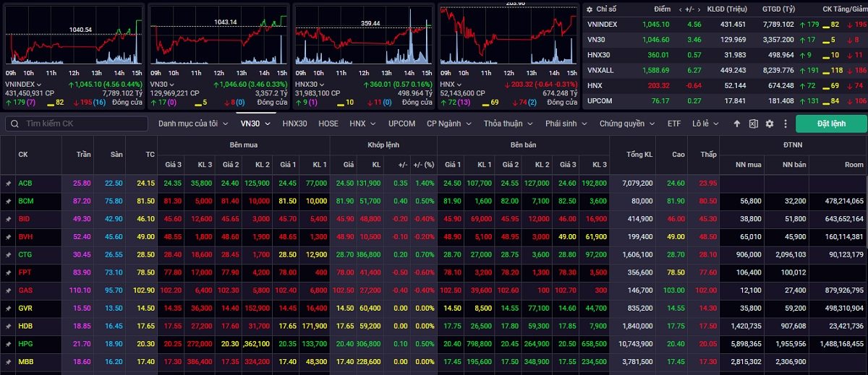This screenshot has width=868, height=375.
Task: Open the VN30 tab dropdown
Action: point(255,124)
